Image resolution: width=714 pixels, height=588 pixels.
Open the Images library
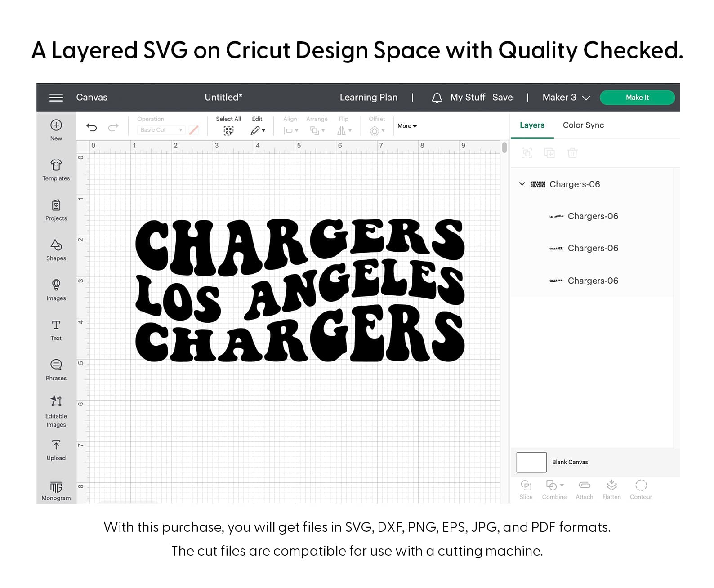56,290
